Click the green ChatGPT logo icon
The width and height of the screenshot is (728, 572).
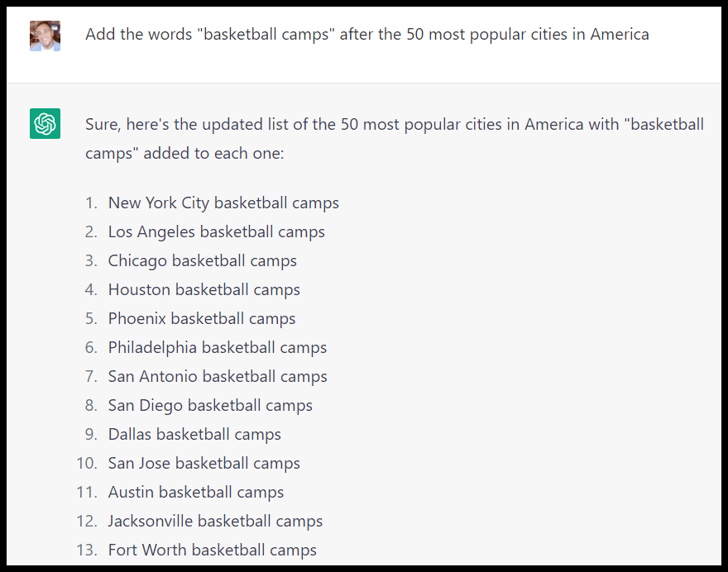tap(45, 124)
